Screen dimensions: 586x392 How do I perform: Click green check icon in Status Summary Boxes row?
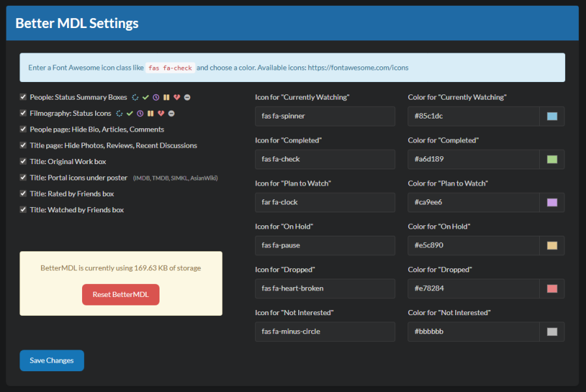146,97
